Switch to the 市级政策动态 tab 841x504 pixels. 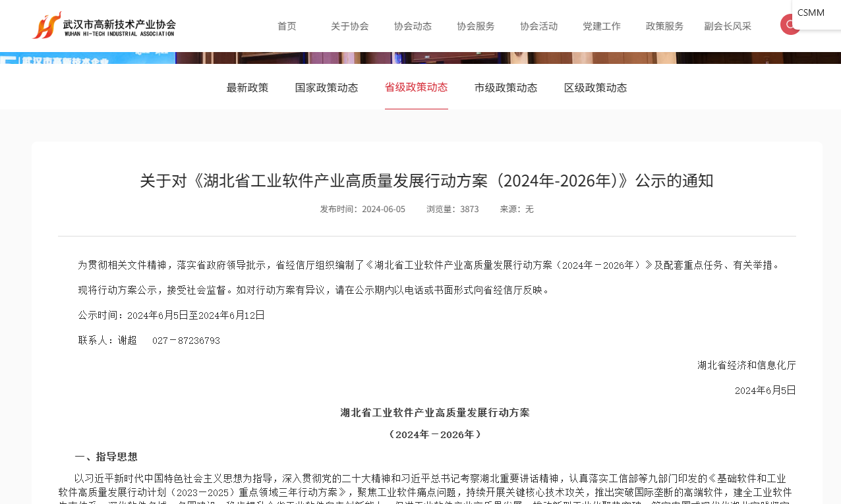(506, 87)
